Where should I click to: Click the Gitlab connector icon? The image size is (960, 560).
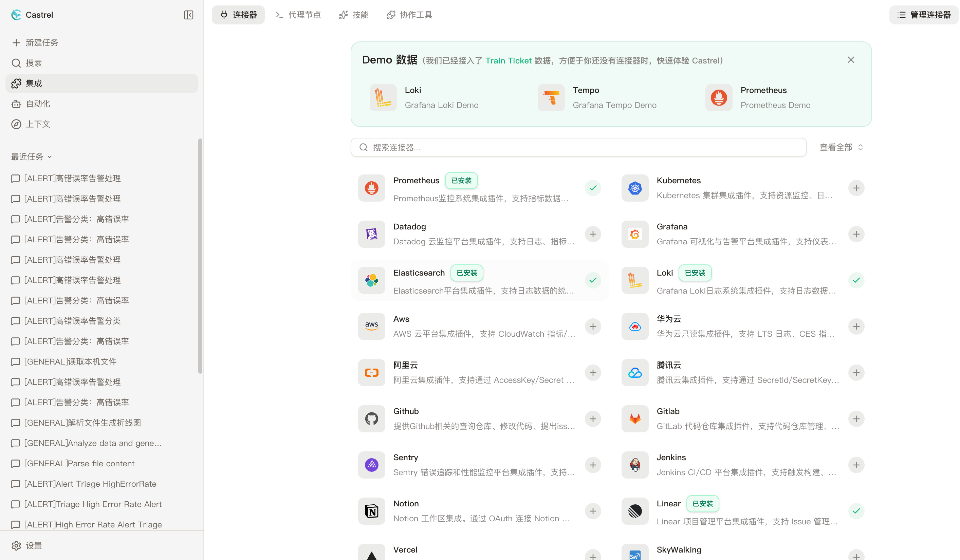pos(635,419)
